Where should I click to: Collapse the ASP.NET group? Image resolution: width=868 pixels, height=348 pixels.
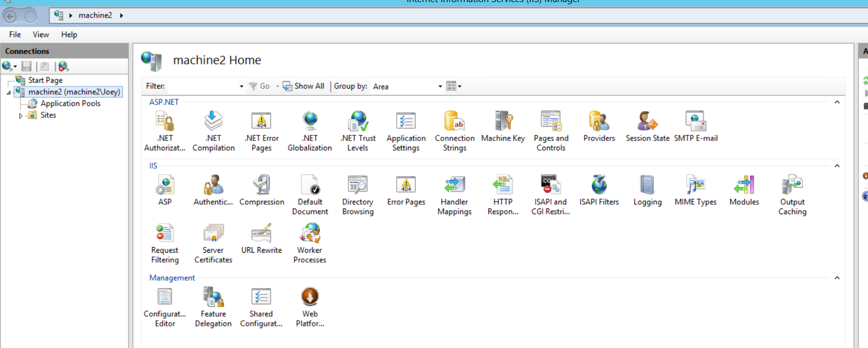point(837,102)
